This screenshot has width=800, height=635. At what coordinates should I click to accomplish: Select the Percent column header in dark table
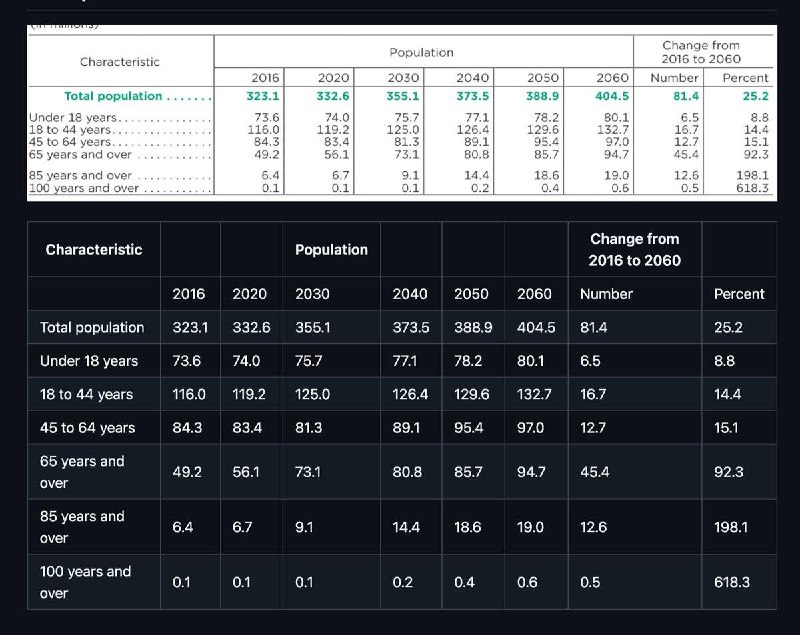(x=739, y=294)
